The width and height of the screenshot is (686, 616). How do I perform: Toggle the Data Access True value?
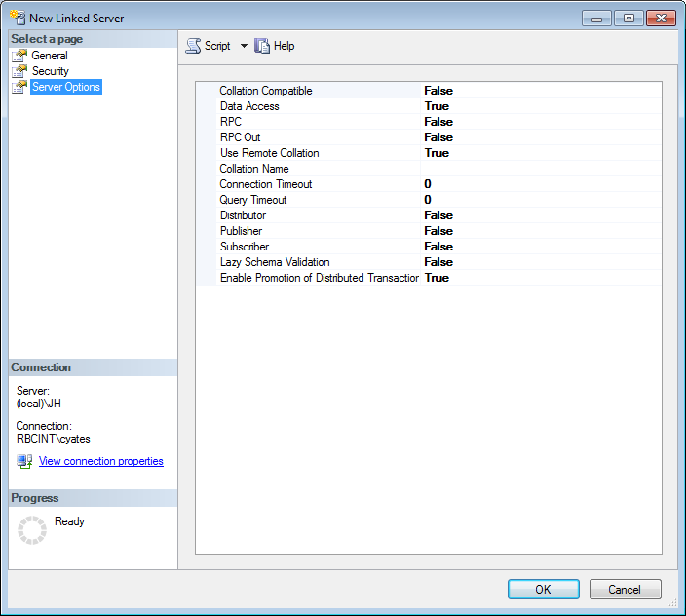tap(437, 106)
